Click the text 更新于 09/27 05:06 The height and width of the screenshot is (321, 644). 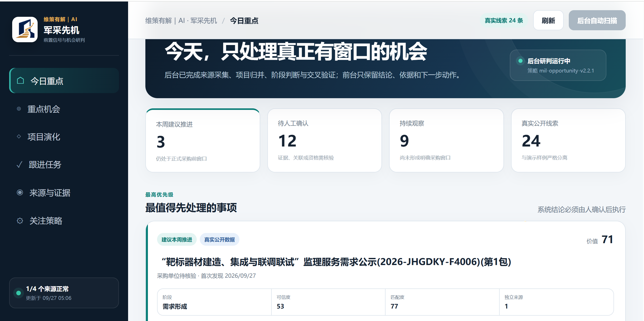point(49,298)
